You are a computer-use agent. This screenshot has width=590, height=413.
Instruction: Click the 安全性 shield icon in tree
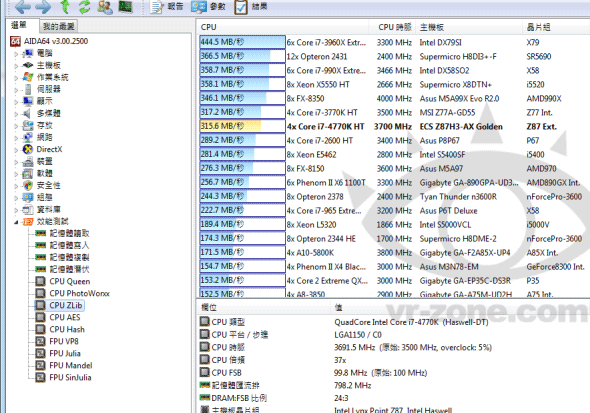coord(28,185)
